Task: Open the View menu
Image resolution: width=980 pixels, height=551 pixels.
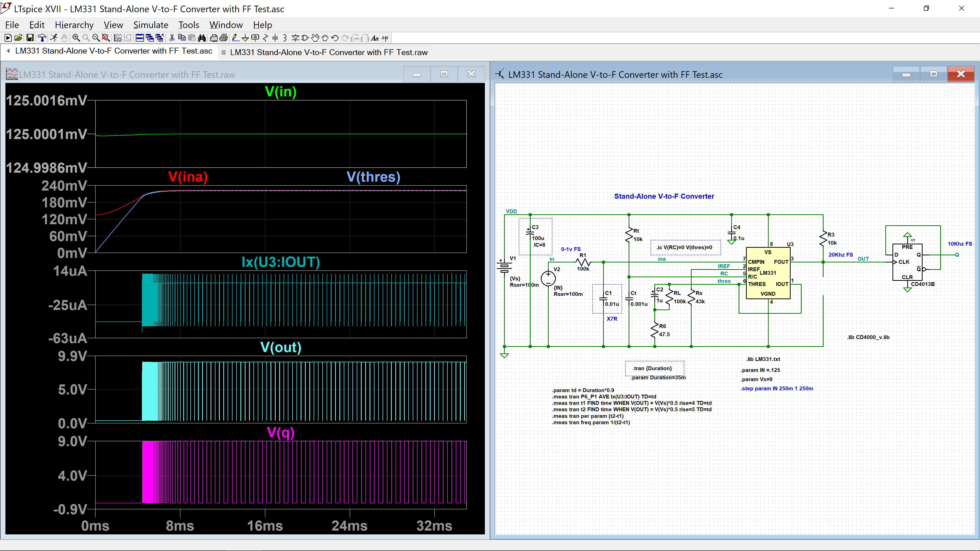Action: pyautogui.click(x=113, y=25)
